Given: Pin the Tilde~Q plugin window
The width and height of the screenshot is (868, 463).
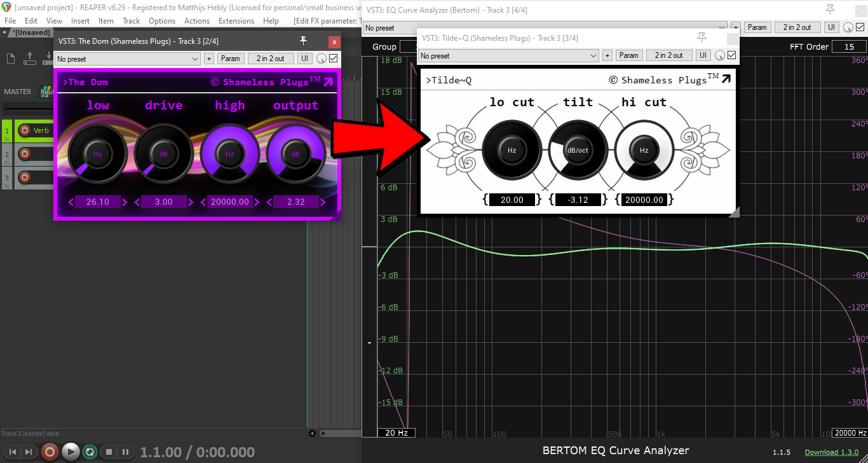Looking at the screenshot, I should point(702,37).
